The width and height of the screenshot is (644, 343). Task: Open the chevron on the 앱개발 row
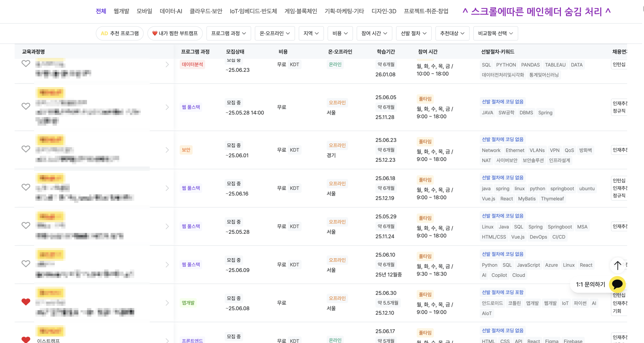coord(167,303)
